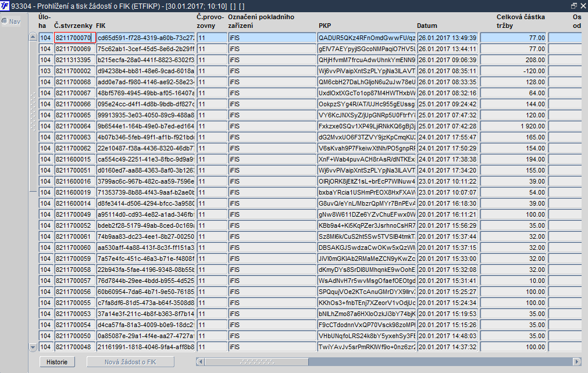
Task: Select receipt number 8211700058
Action: pos(75,270)
